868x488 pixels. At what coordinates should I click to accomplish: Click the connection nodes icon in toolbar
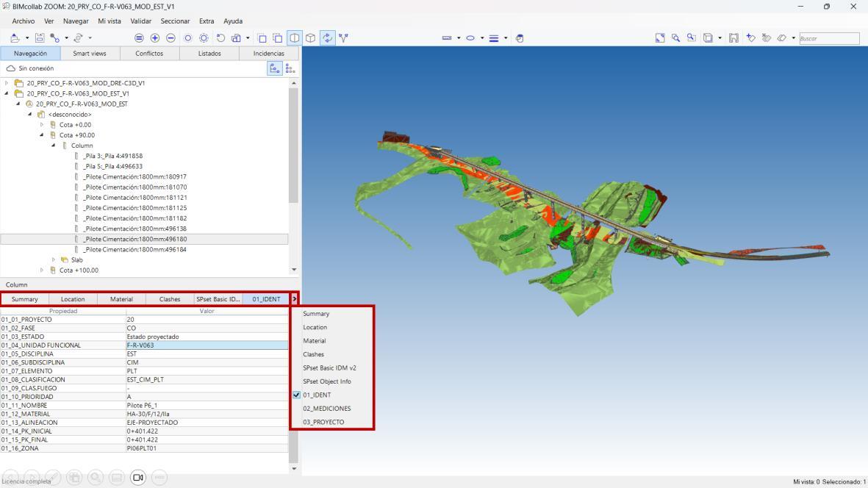point(54,38)
